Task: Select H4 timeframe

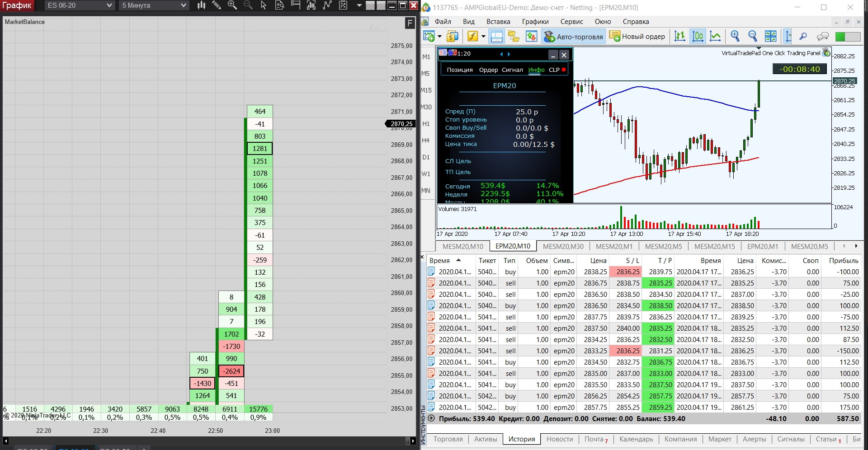Action: tap(426, 141)
